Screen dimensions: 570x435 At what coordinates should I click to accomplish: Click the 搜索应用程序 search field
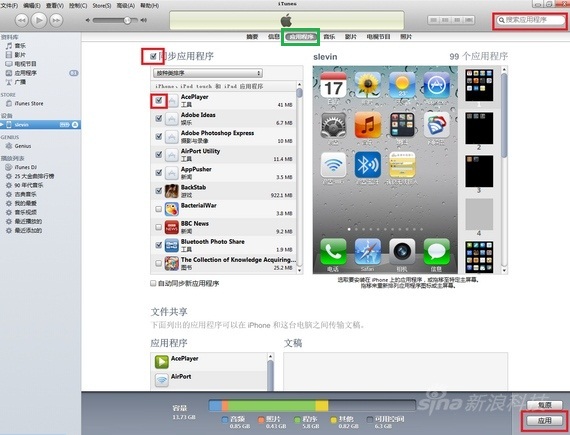click(x=530, y=20)
